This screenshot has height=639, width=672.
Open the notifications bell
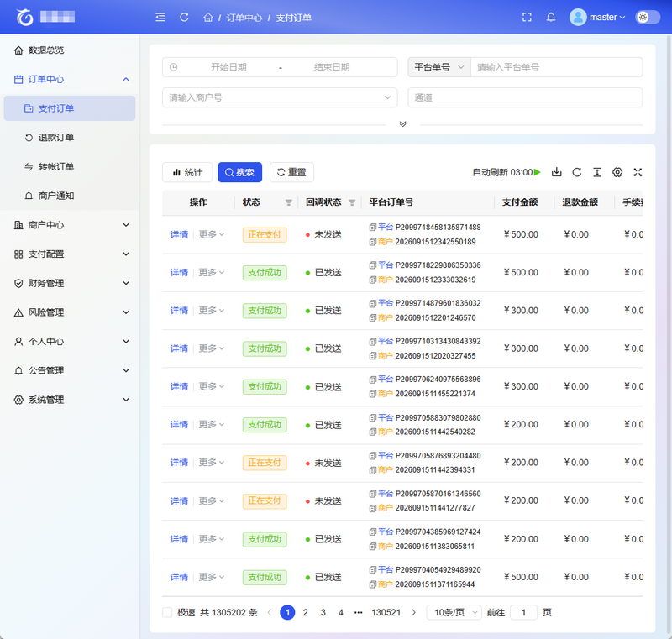551,17
